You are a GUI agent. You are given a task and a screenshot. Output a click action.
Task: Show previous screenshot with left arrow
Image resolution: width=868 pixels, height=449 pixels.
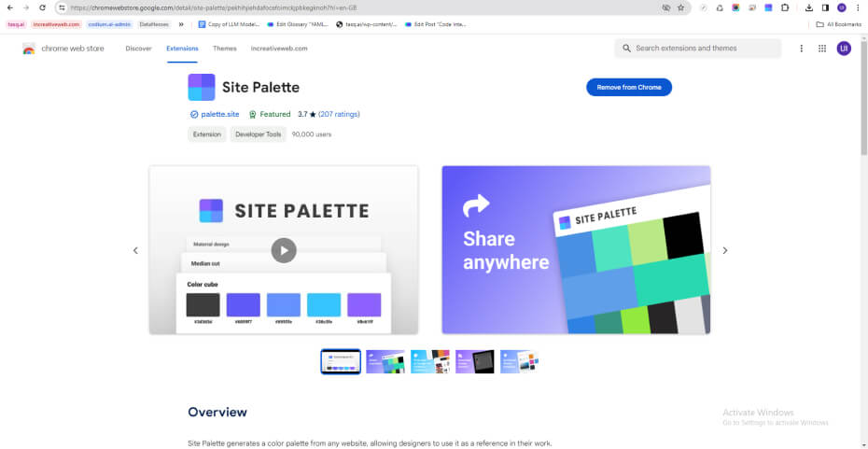click(x=135, y=250)
